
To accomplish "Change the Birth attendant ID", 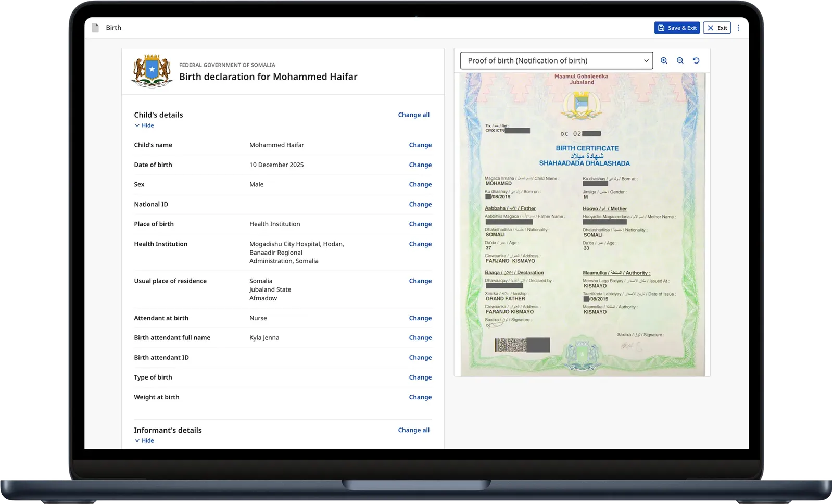I will pos(420,357).
